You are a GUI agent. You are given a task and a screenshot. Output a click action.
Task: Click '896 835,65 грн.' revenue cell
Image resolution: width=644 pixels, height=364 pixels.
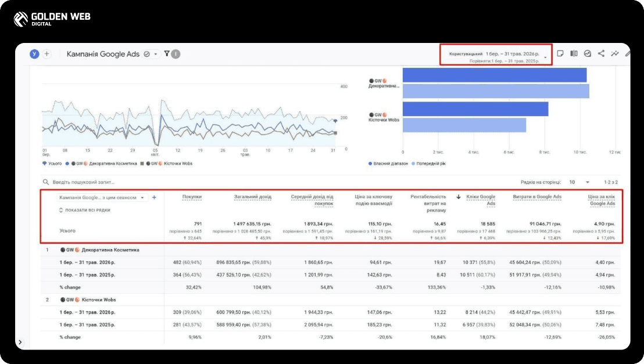point(244,262)
